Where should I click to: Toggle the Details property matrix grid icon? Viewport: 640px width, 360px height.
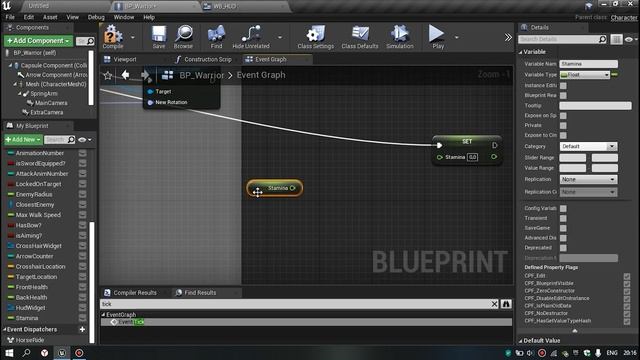(616, 39)
